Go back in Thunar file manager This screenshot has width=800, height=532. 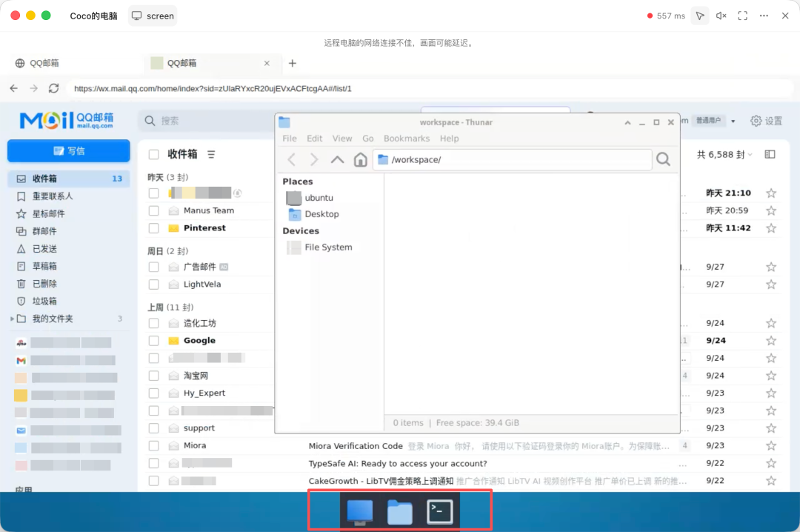[x=292, y=160]
